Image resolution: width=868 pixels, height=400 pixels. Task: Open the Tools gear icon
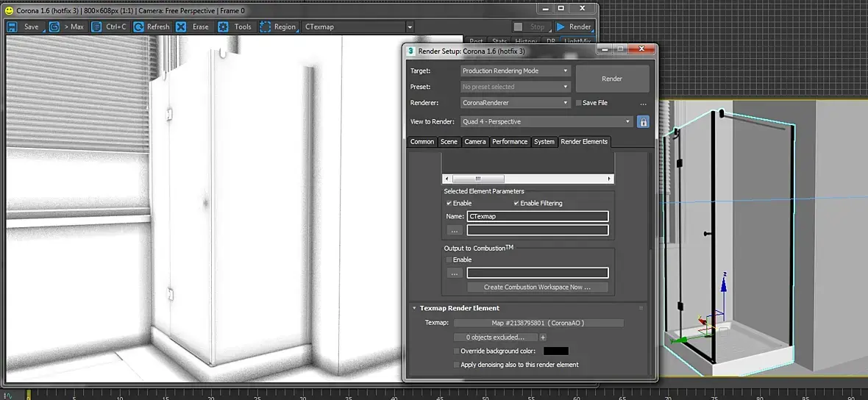(223, 26)
